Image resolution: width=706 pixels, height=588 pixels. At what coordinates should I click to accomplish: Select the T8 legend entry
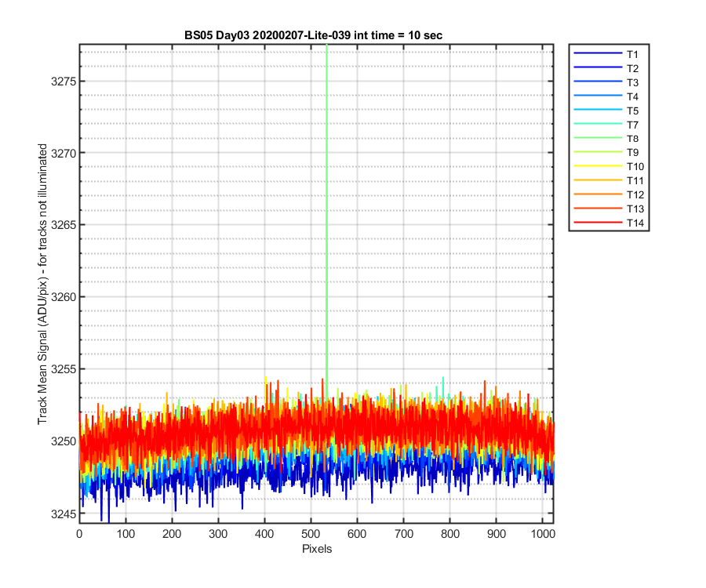tap(606, 139)
